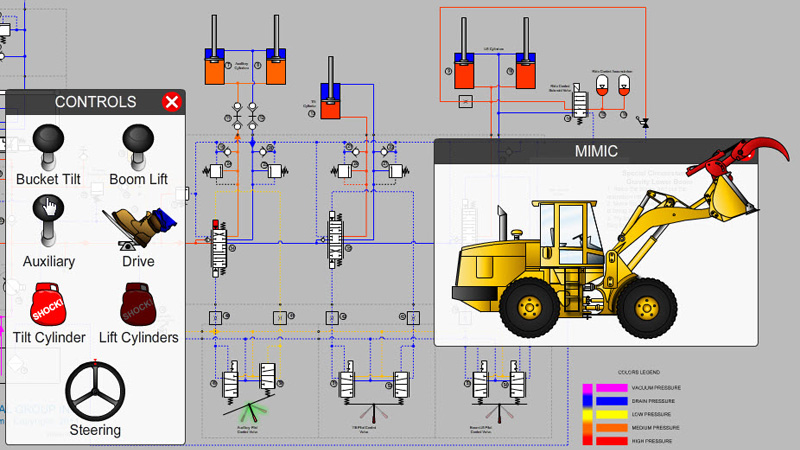800x450 pixels.
Task: Click the right red lift cylinder
Action: [x=526, y=53]
